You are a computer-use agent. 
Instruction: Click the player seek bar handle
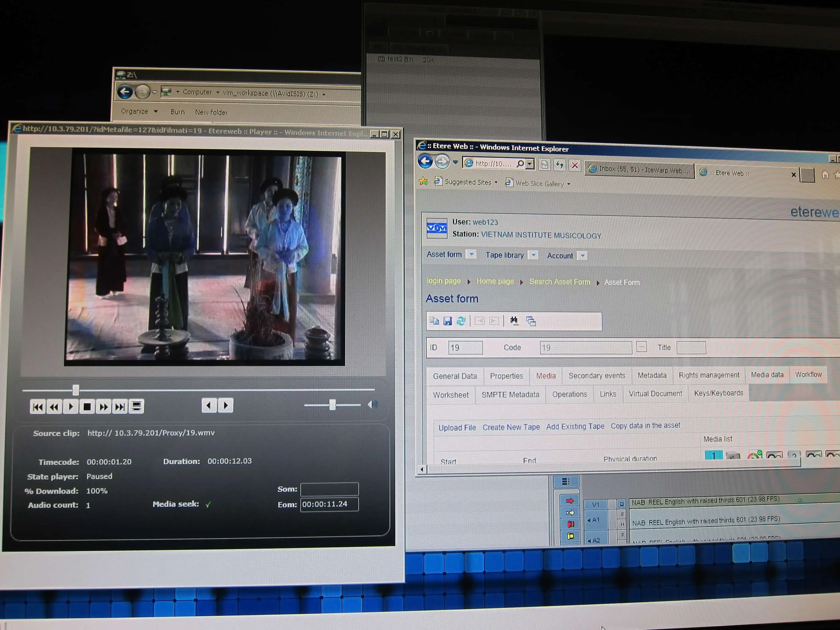pos(76,390)
